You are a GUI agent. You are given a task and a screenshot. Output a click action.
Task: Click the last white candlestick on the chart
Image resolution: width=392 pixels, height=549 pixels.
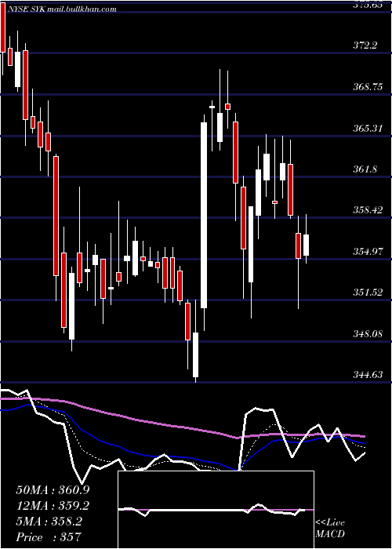307,245
